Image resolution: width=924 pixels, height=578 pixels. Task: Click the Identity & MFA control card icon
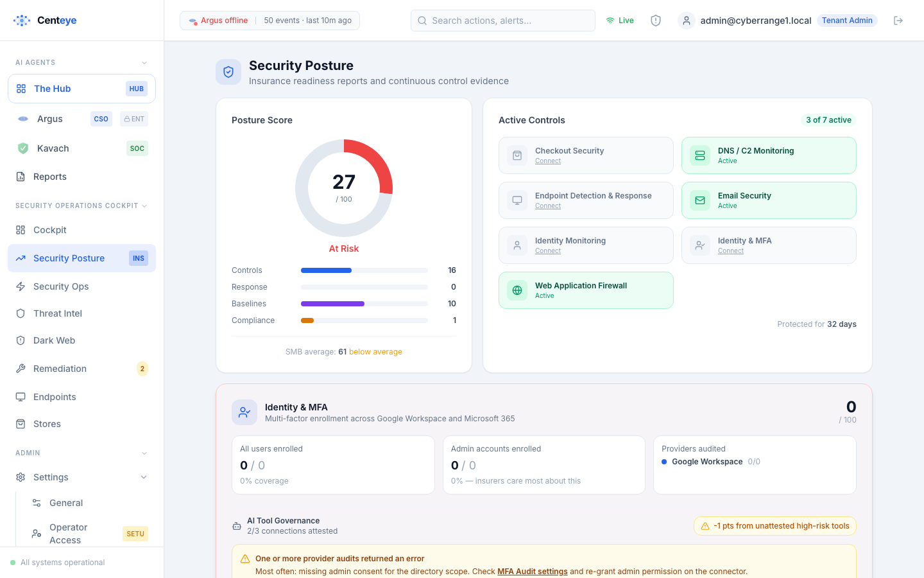[x=700, y=245]
